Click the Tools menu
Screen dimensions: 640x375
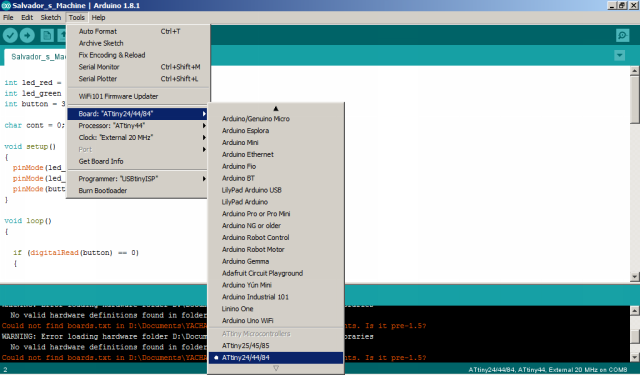tap(76, 18)
